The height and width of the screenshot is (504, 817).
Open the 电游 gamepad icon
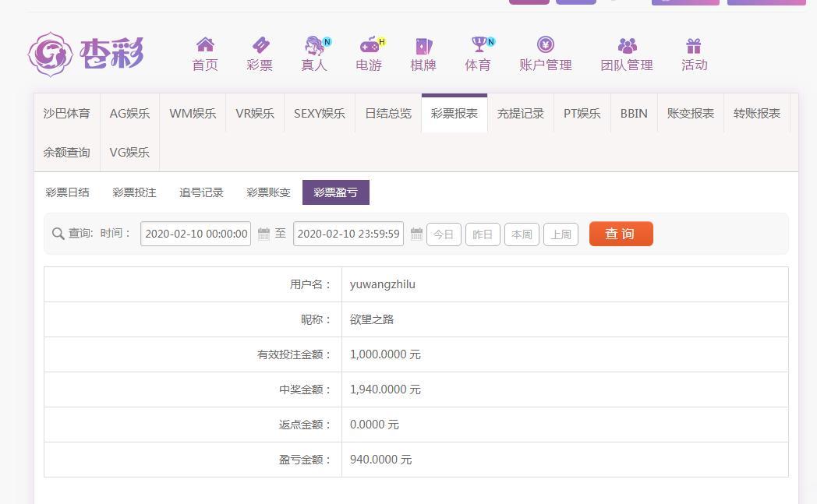coord(370,45)
